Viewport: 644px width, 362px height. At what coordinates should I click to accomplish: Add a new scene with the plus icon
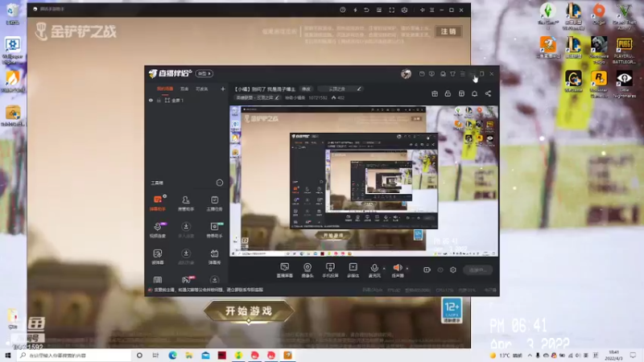click(223, 88)
